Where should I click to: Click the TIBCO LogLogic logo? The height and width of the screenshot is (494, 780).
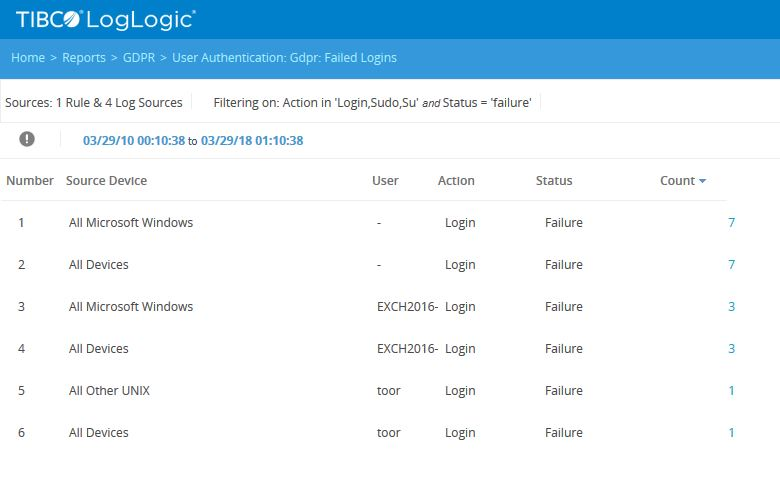[x=105, y=19]
